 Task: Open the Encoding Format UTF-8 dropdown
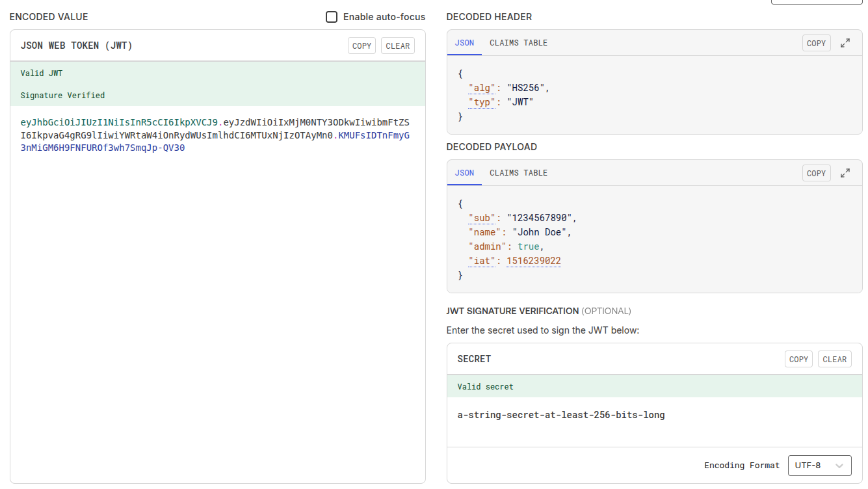(x=819, y=466)
